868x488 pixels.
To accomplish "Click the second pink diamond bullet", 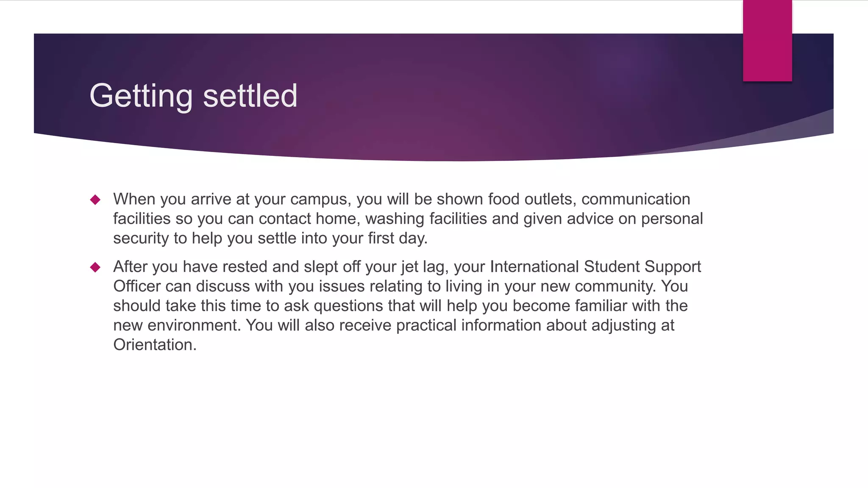I will (95, 267).
